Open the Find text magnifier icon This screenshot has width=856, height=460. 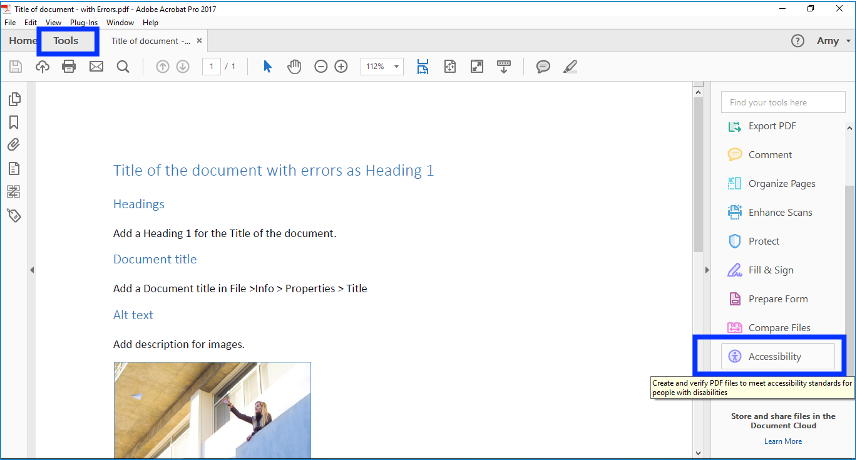tap(123, 67)
